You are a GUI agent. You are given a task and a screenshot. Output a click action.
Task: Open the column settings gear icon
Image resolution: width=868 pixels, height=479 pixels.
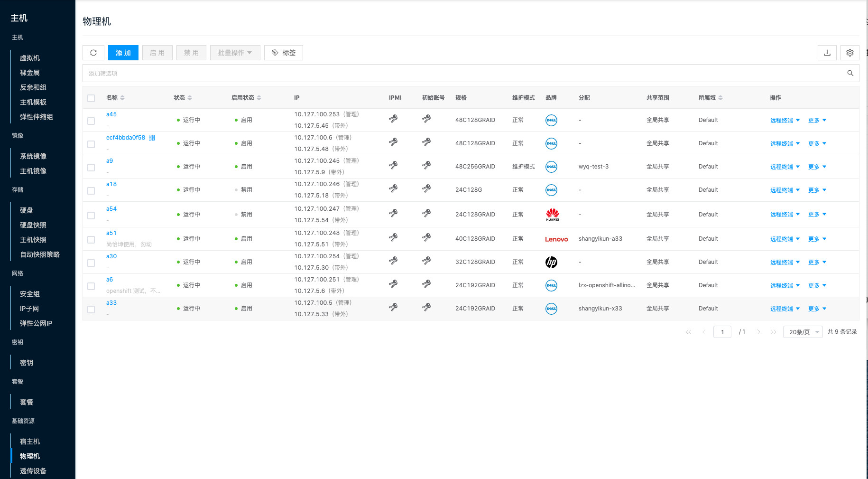[x=850, y=53]
